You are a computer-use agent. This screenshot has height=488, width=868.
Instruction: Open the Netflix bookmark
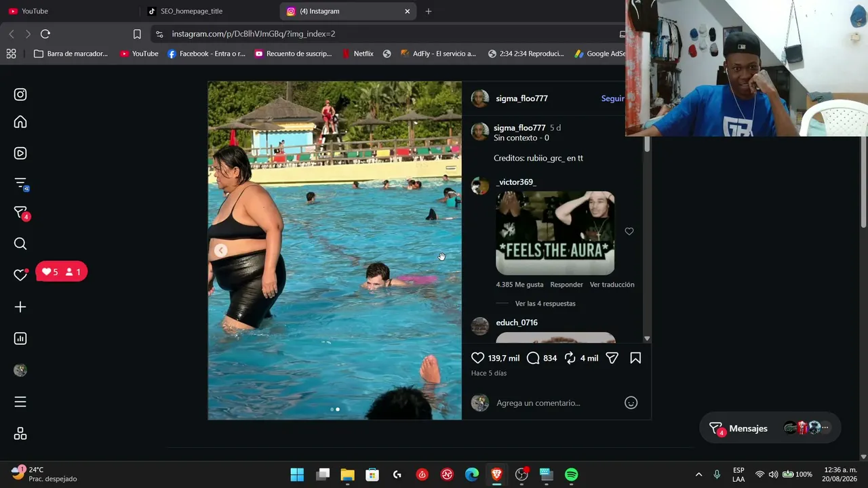(357, 54)
